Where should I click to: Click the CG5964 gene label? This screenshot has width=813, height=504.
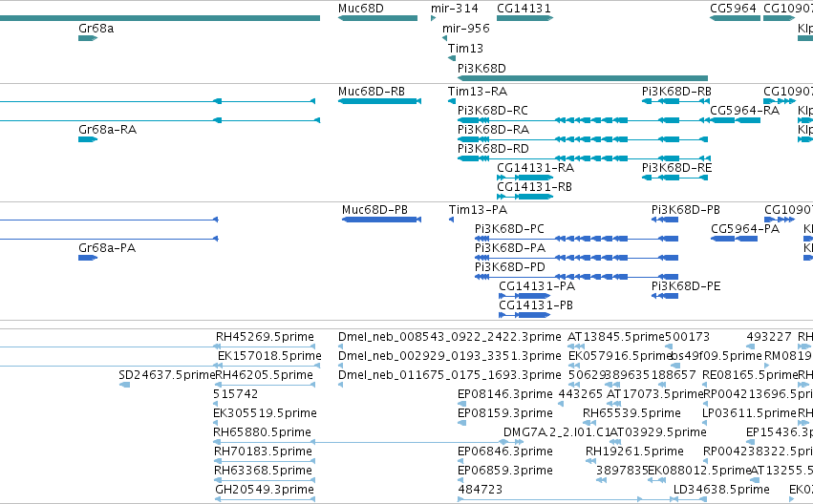tap(733, 9)
